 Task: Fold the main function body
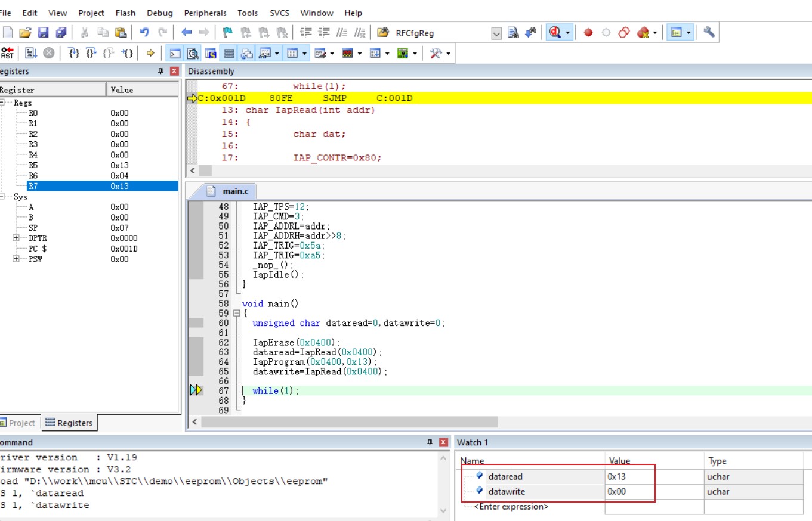(x=237, y=313)
